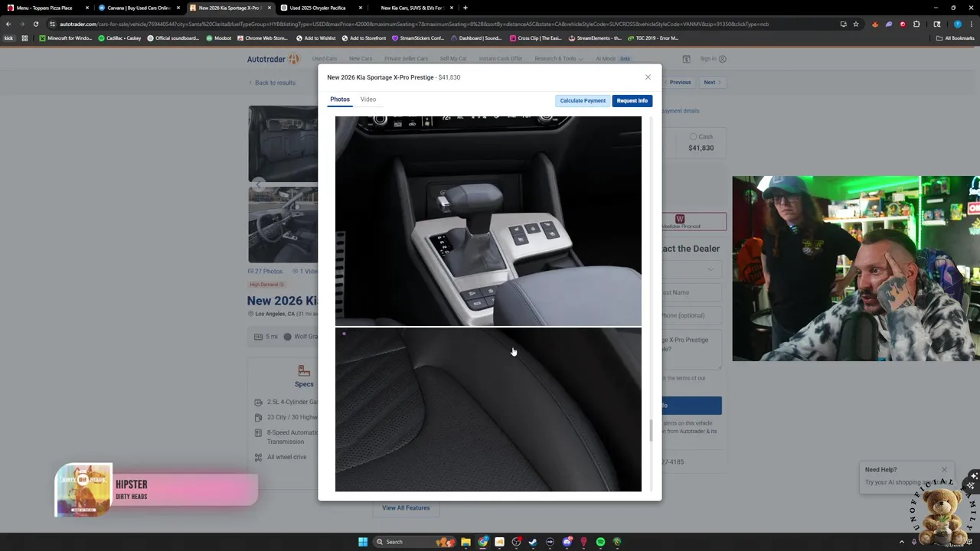Bookmark this page with star icon

click(857, 24)
